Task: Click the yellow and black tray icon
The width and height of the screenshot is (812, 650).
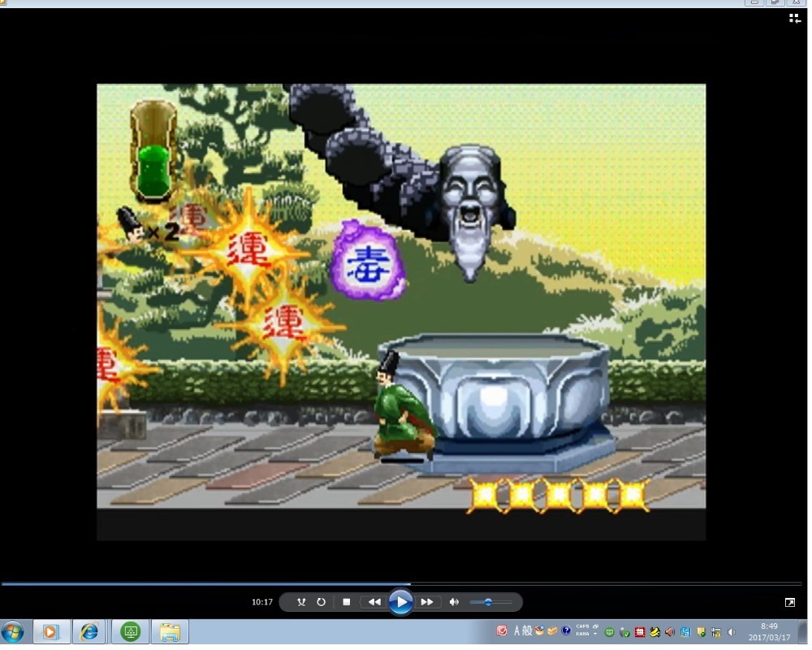Action: pos(655,632)
